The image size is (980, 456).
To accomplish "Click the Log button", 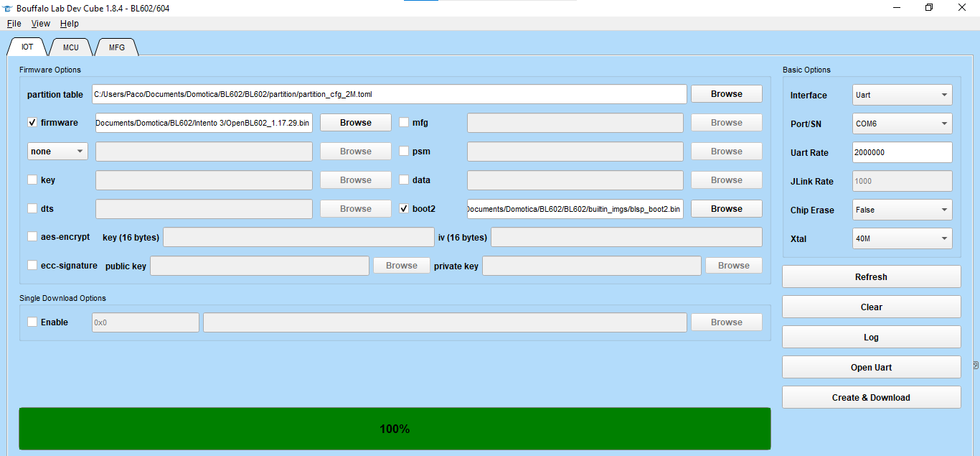I will click(871, 338).
